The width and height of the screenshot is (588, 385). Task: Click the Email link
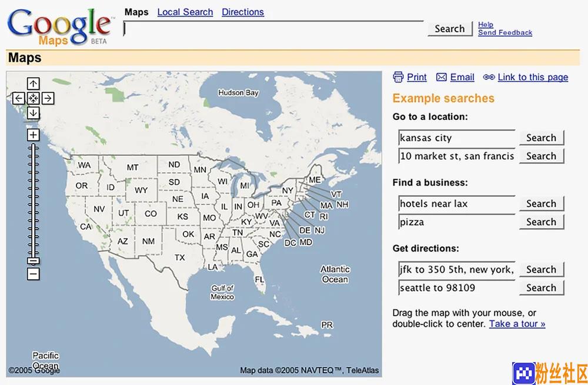tap(462, 77)
